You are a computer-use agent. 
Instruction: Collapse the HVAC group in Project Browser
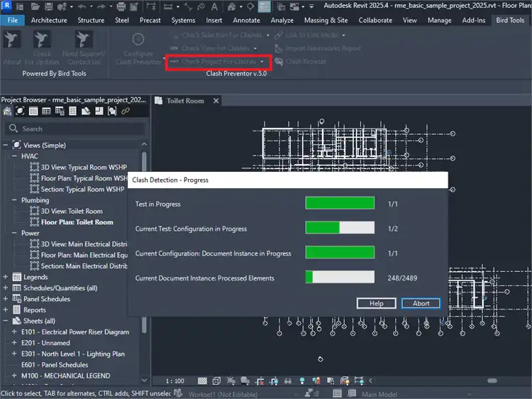click(15, 156)
